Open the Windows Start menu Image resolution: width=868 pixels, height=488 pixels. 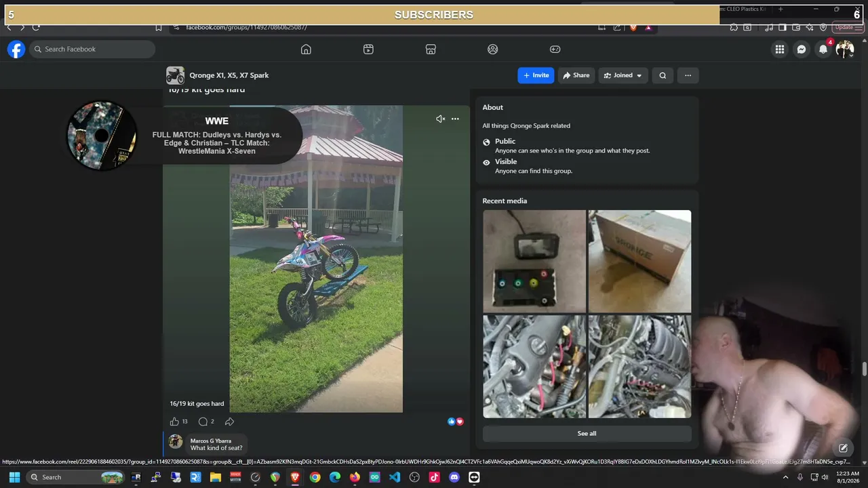[x=14, y=477]
